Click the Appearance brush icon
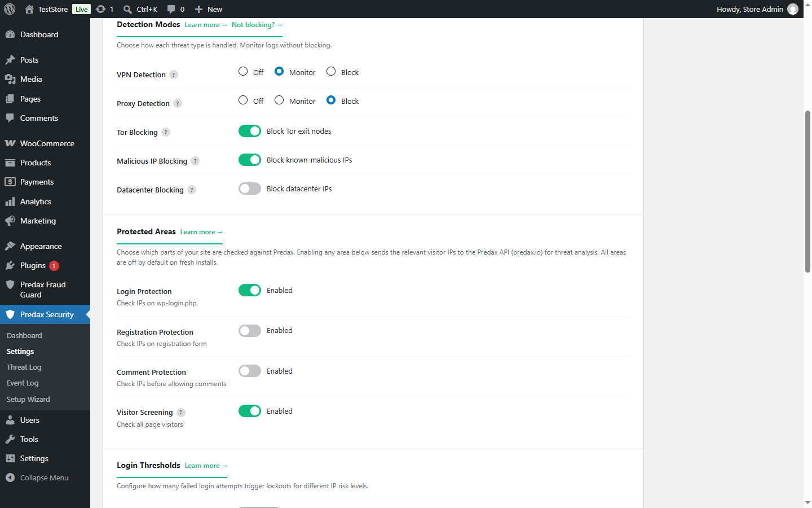812x508 pixels. pyautogui.click(x=10, y=246)
